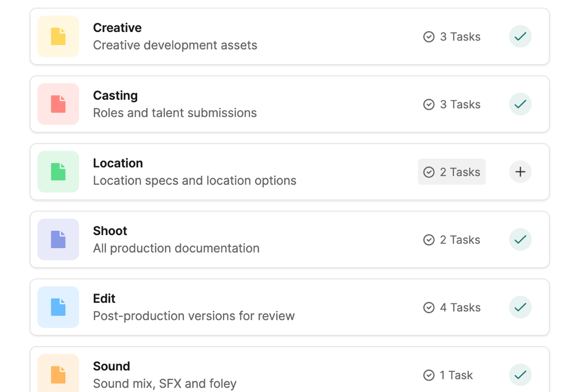Open the 3 Tasks badge for Casting
The height and width of the screenshot is (392, 580).
[451, 105]
